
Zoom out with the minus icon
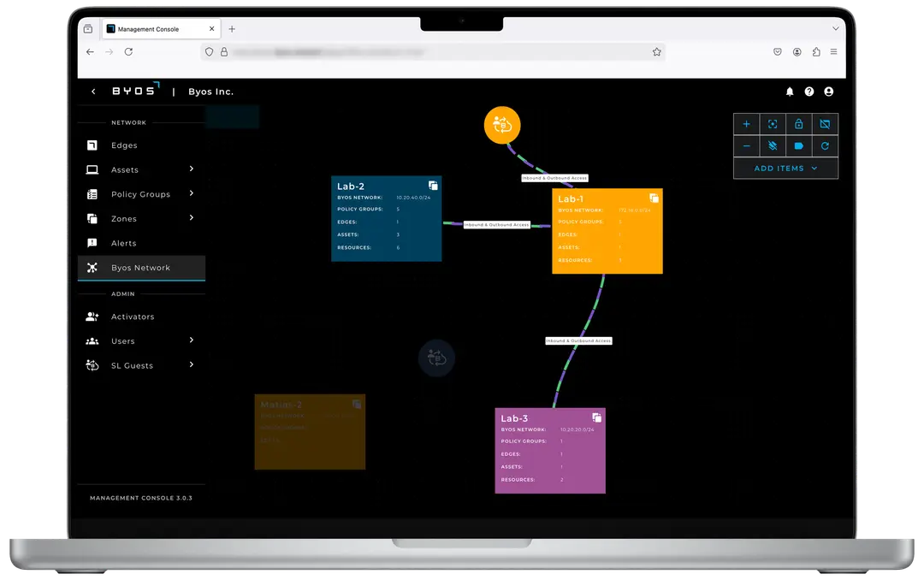[746, 146]
